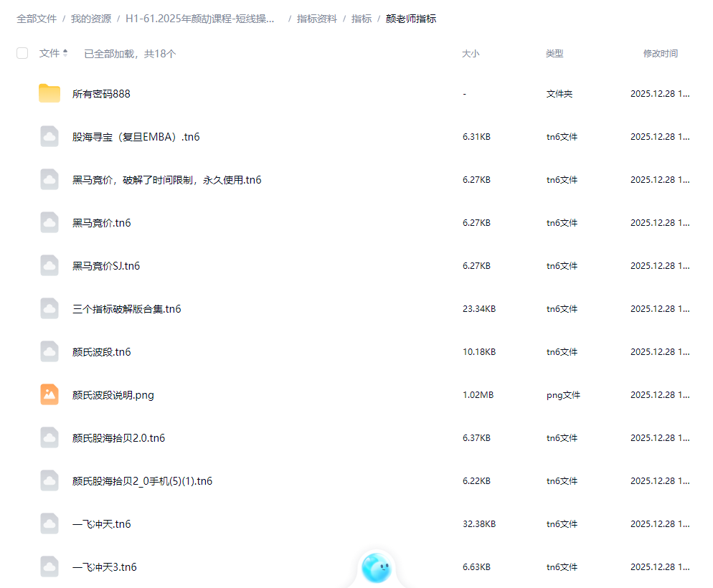Navigate to 全部文件 in the breadcrumb
Screen dimensions: 713x588
35,19
